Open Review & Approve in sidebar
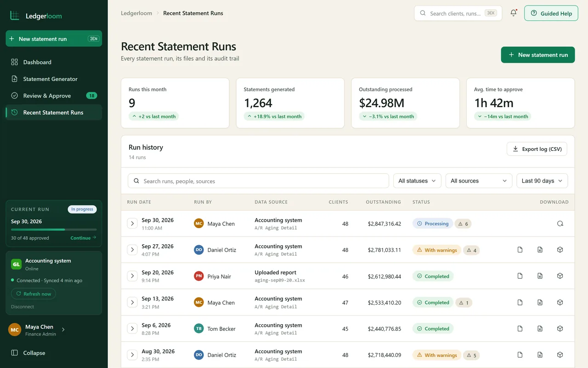Image resolution: width=588 pixels, height=368 pixels. (x=54, y=96)
